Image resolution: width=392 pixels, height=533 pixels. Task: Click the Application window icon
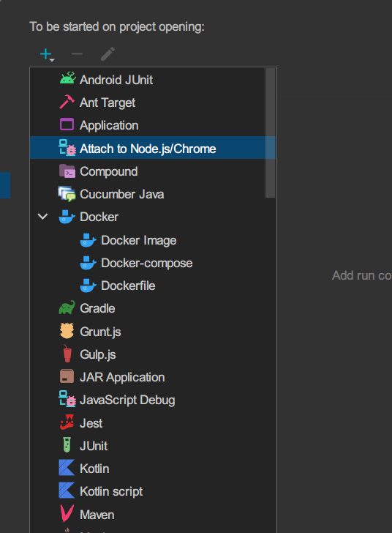pos(67,124)
